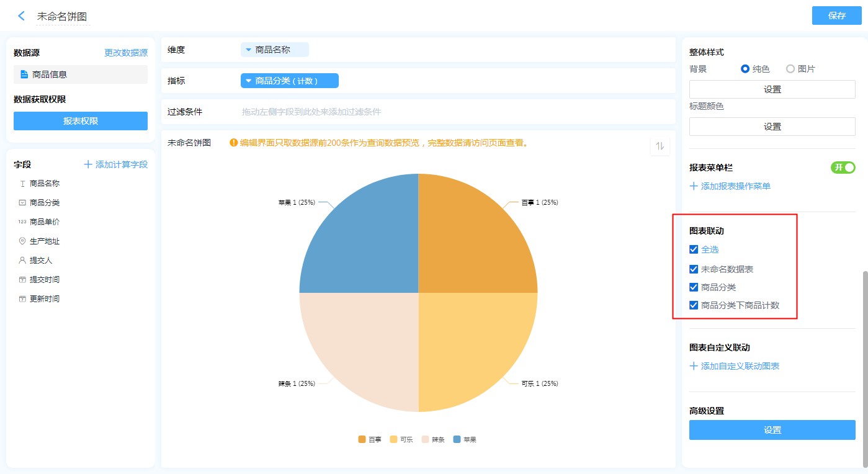Image resolution: width=868 pixels, height=474 pixels.
Task: Click the 保存 button
Action: 836,16
